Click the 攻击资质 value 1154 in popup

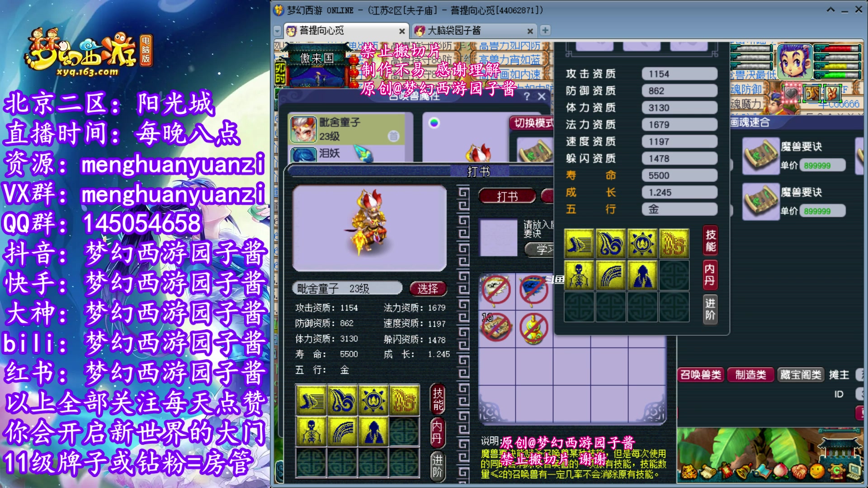tap(679, 74)
